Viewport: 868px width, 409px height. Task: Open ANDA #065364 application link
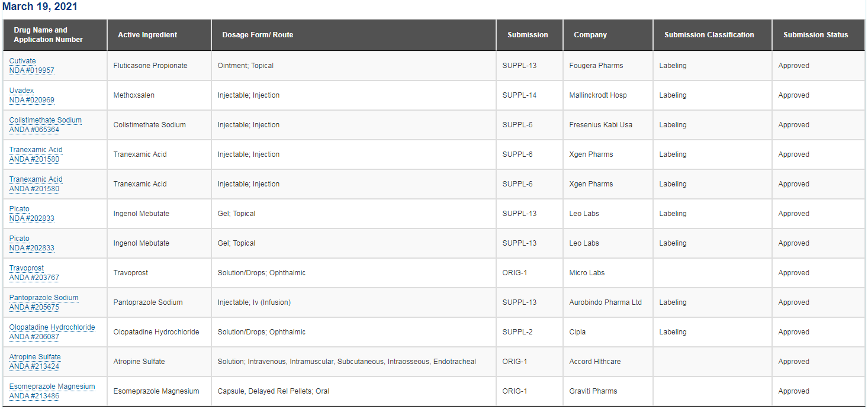pyautogui.click(x=34, y=130)
